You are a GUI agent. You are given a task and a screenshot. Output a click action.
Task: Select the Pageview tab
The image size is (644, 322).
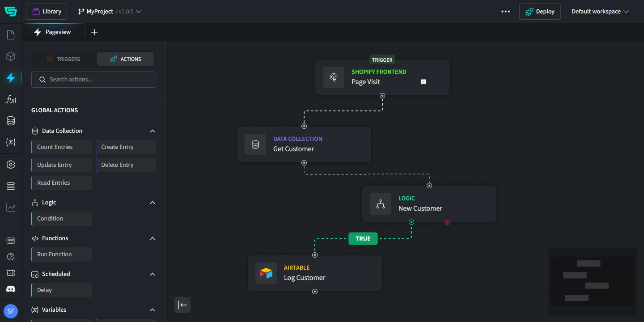coord(53,32)
